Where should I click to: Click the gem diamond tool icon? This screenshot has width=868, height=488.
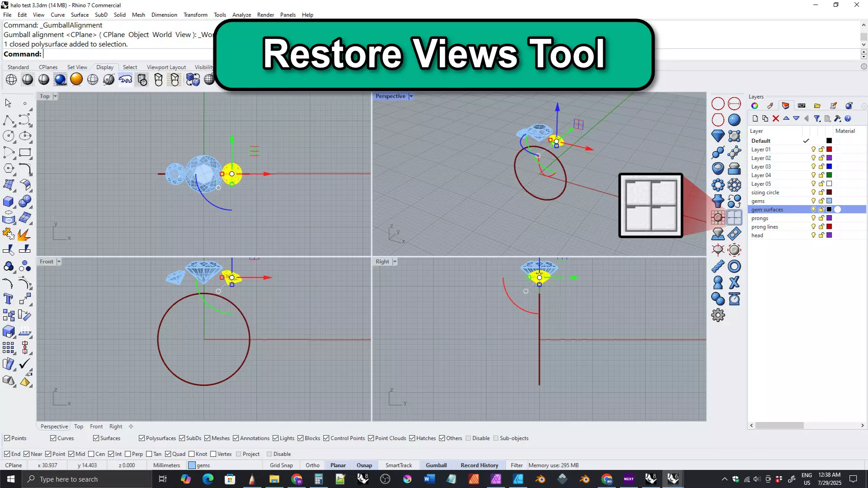[x=717, y=136]
